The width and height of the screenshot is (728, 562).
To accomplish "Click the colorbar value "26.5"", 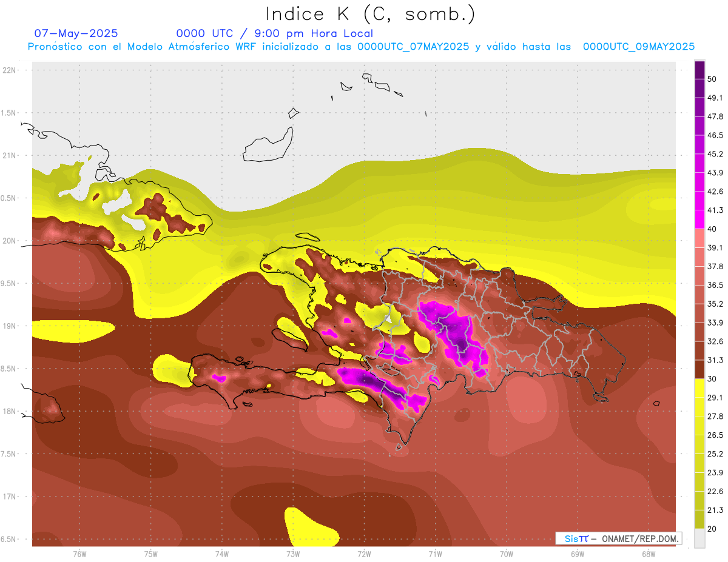I will point(715,435).
